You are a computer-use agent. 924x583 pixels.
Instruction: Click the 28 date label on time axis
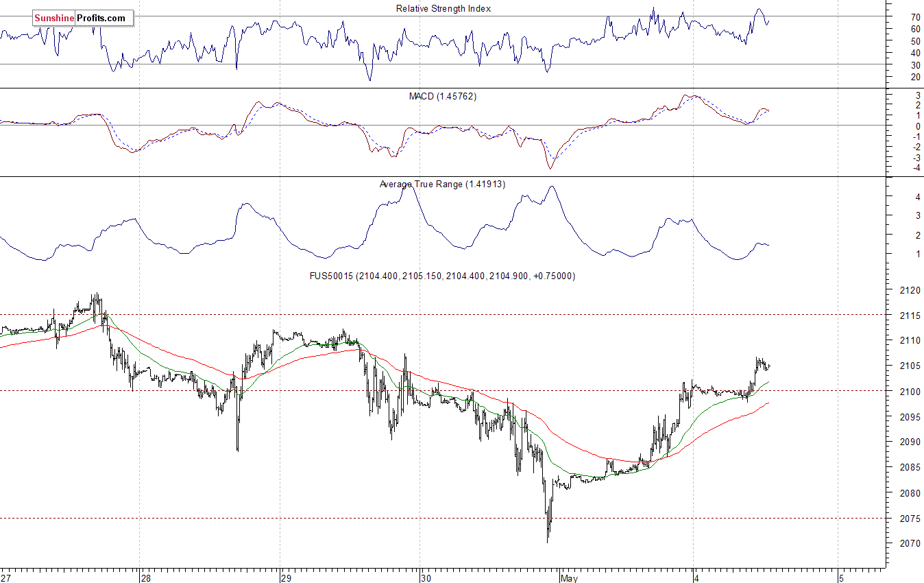(146, 578)
